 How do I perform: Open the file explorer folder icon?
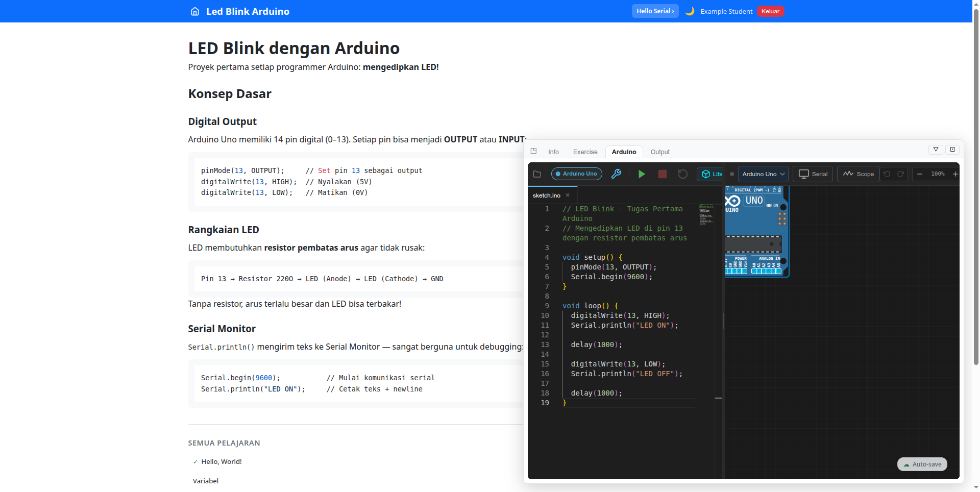tap(537, 174)
